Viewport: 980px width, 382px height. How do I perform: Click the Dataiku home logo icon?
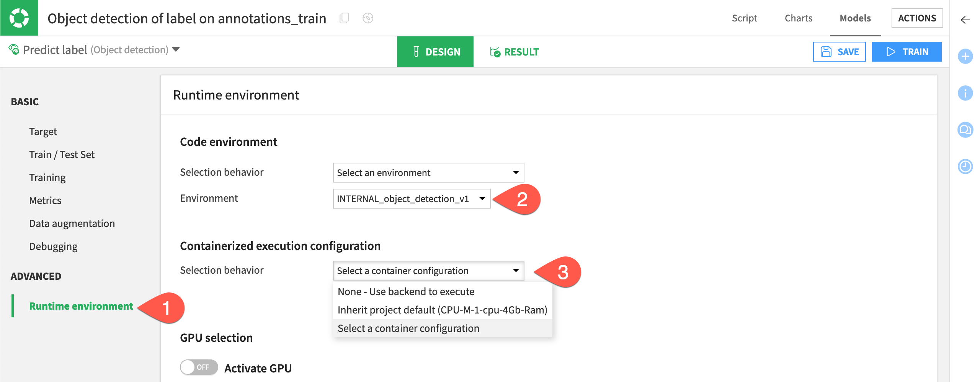pyautogui.click(x=19, y=18)
